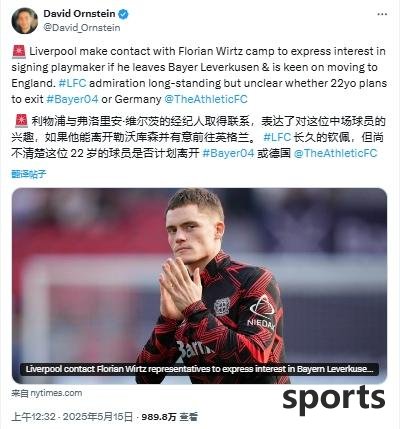Open @TheAthleticFC mention in Chinese translation

point(335,153)
